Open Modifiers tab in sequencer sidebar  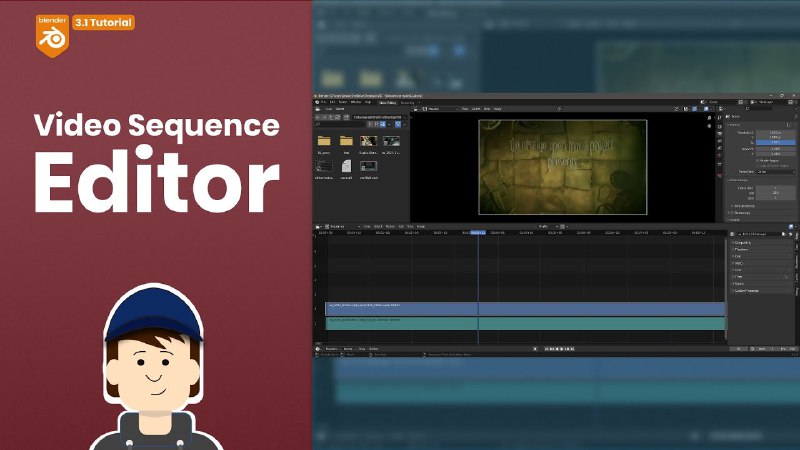coord(796,261)
